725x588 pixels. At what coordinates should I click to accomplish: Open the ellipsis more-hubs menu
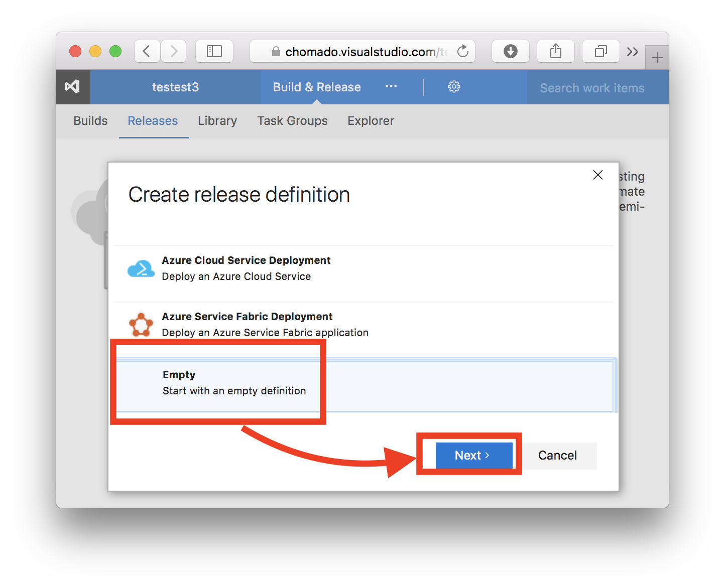pyautogui.click(x=391, y=86)
